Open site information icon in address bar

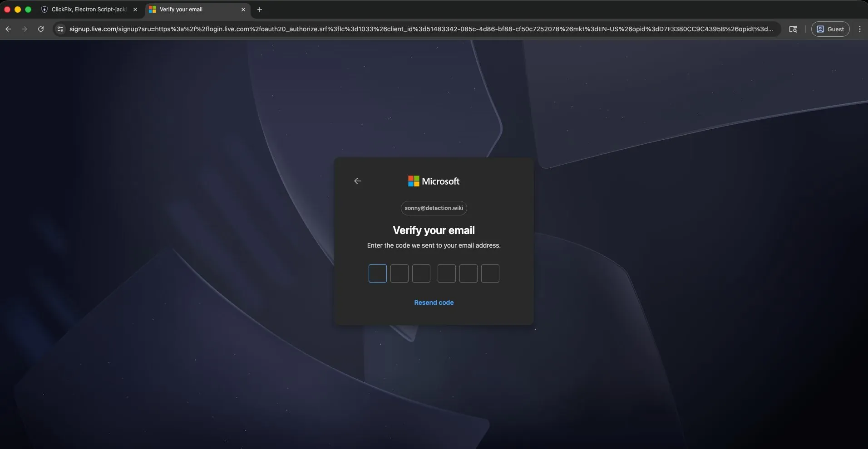(x=60, y=29)
